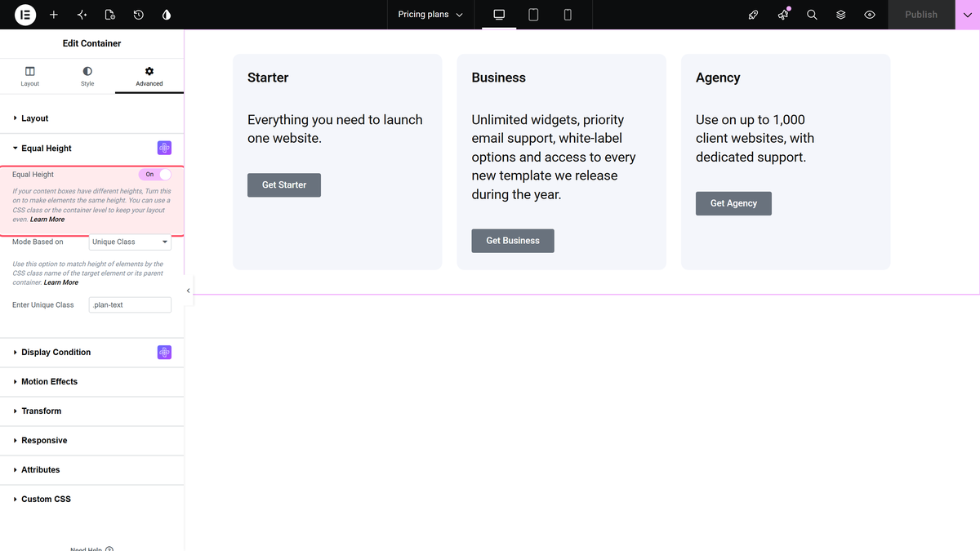This screenshot has height=551, width=980.
Task: Select the Advanced tab
Action: point(149,77)
